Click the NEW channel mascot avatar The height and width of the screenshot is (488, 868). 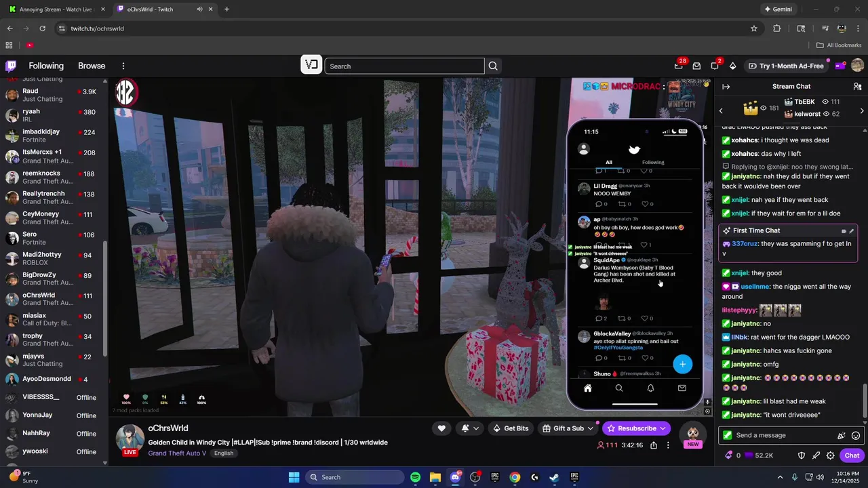pyautogui.click(x=693, y=435)
